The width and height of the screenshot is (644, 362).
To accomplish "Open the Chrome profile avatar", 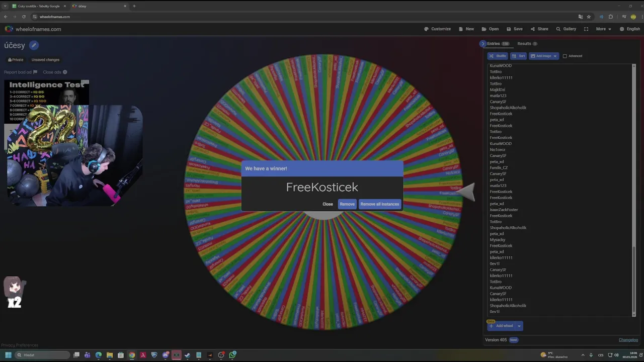I will point(633,17).
